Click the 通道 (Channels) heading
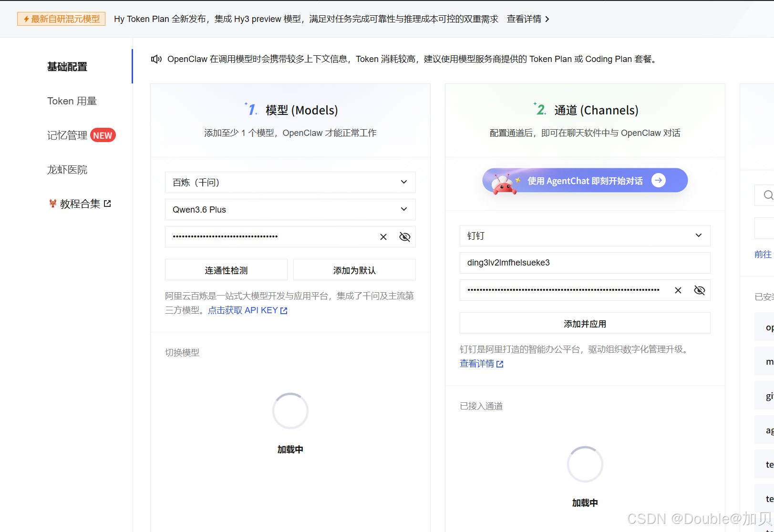 point(596,110)
